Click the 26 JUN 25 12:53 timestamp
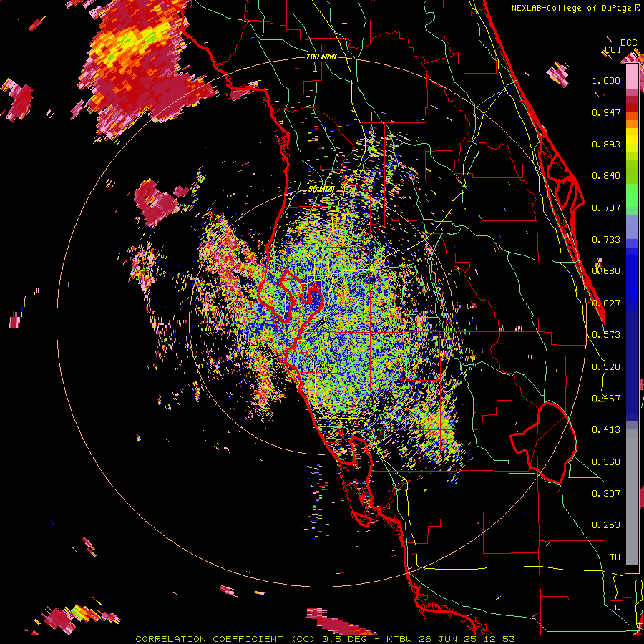 point(467,639)
